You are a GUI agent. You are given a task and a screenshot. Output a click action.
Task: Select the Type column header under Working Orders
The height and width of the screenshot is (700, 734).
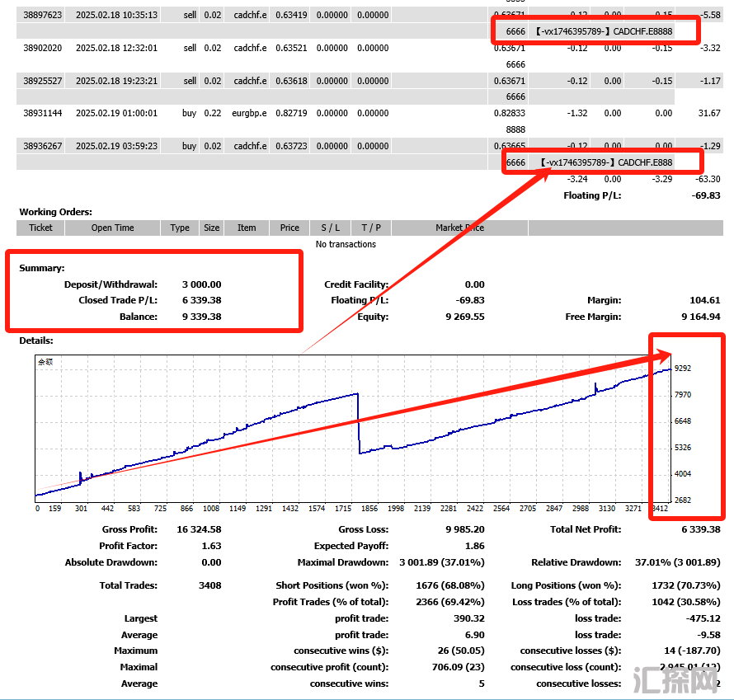tap(180, 228)
